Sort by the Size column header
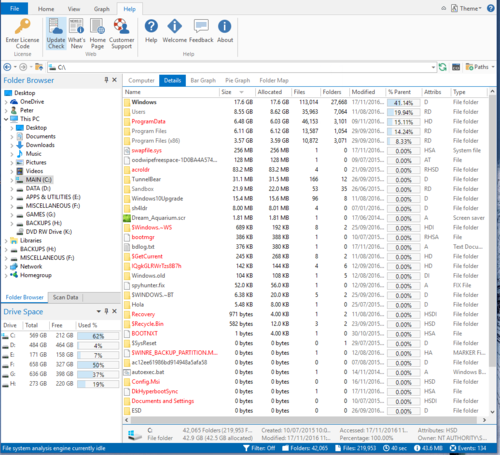 pos(237,92)
